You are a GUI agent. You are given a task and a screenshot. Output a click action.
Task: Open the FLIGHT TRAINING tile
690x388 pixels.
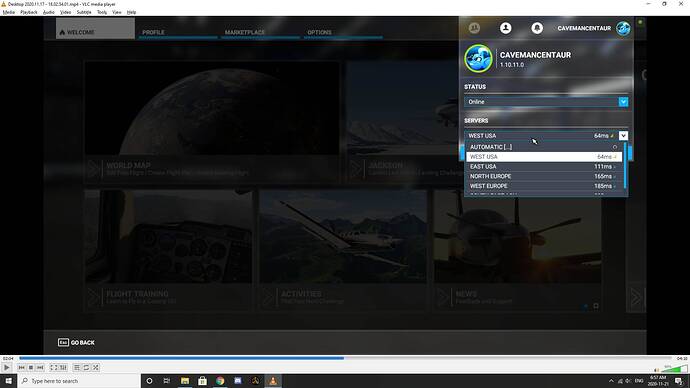click(169, 251)
